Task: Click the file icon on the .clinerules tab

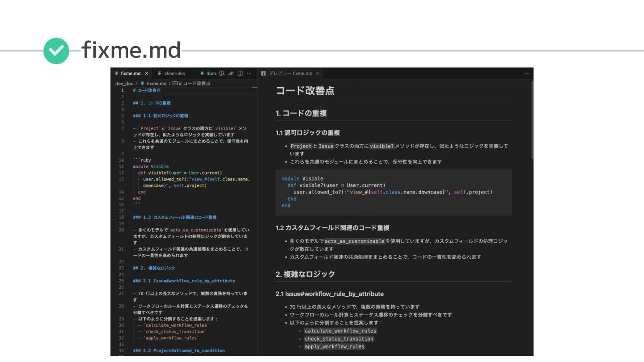Action: point(160,73)
